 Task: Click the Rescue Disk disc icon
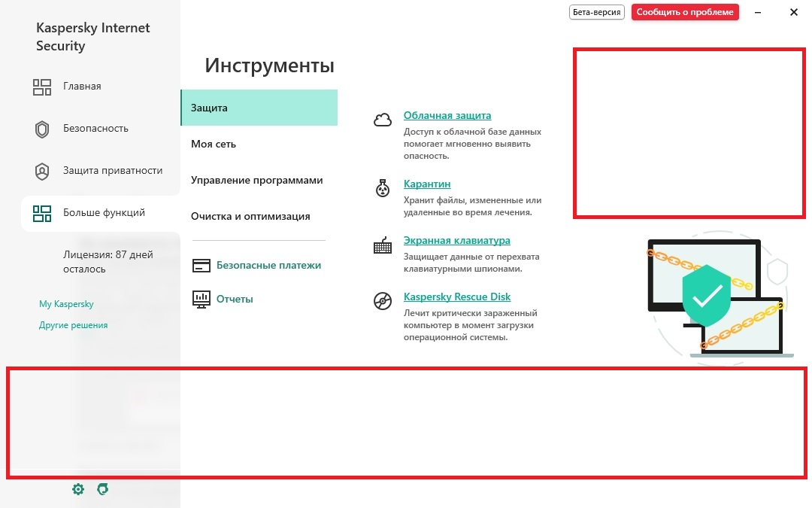point(383,300)
